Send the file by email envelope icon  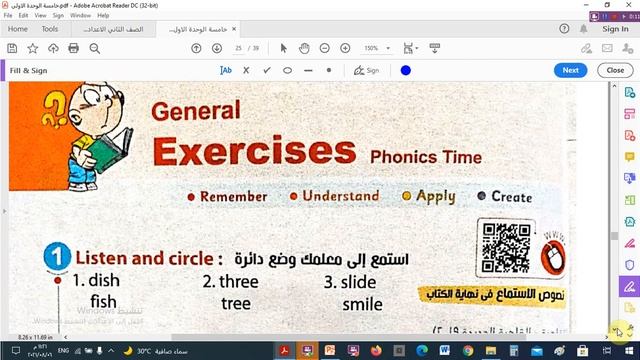pos(607,48)
